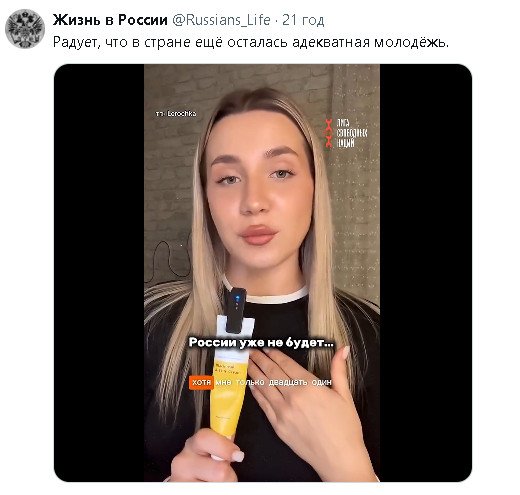Click the '21 год' timestamp
The height and width of the screenshot is (495, 520).
click(x=303, y=20)
